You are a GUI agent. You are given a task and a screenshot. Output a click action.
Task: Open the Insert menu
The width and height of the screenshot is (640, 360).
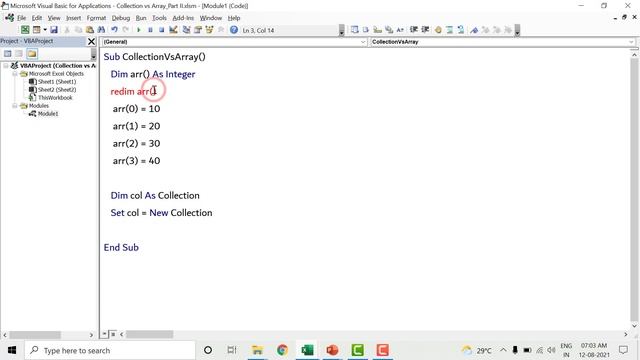point(73,18)
